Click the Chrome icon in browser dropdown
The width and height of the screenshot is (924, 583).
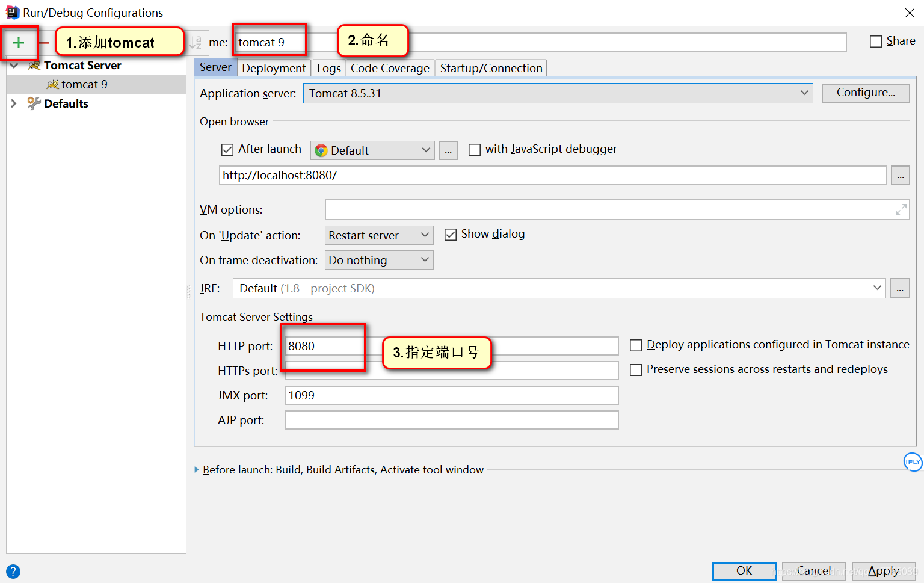(321, 150)
